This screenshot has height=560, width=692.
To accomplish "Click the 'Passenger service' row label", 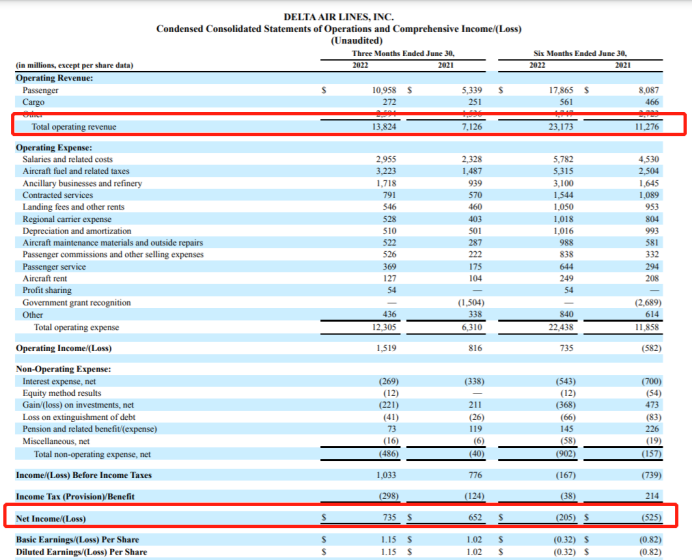I will pos(54,267).
